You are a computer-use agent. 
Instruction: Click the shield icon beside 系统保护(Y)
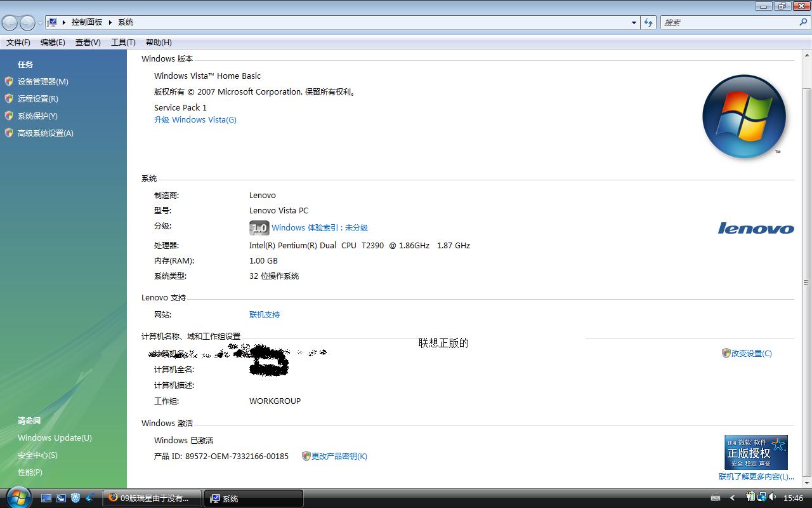point(9,116)
